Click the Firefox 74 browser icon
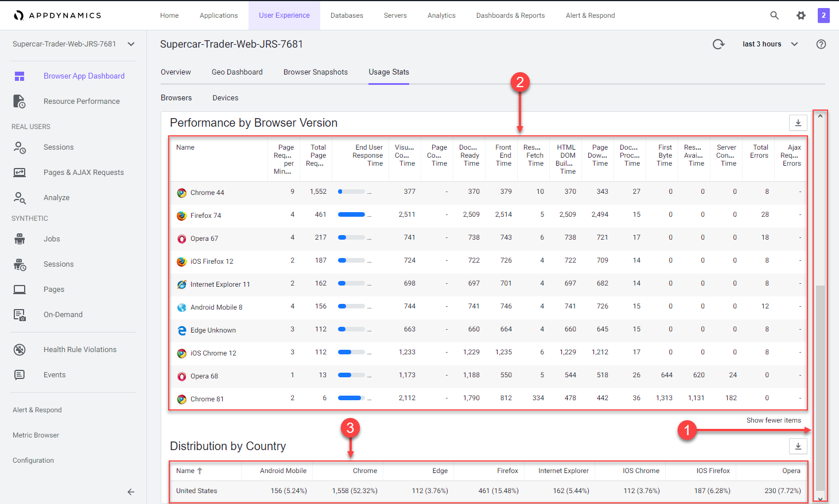This screenshot has height=504, width=839. (181, 216)
